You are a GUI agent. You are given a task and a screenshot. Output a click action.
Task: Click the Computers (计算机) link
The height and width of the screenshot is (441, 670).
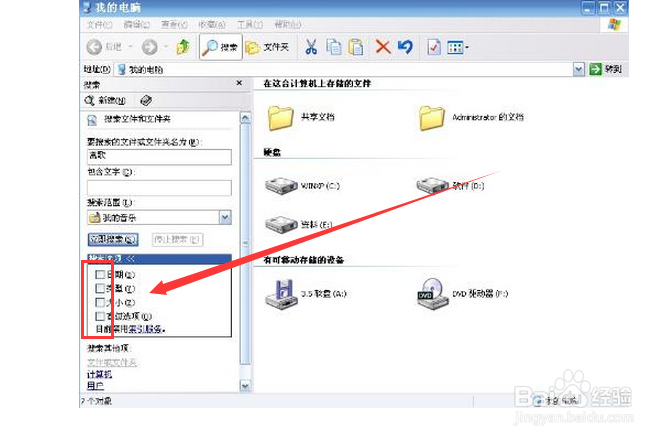pos(100,374)
